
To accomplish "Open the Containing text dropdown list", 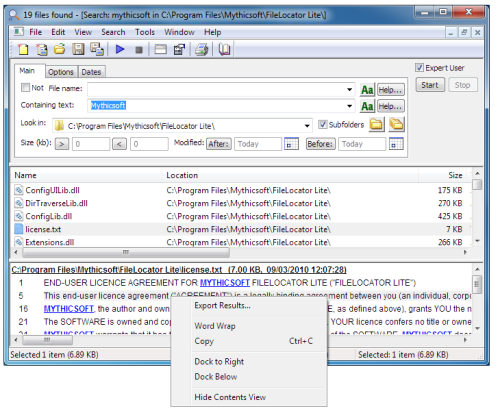I will 349,106.
